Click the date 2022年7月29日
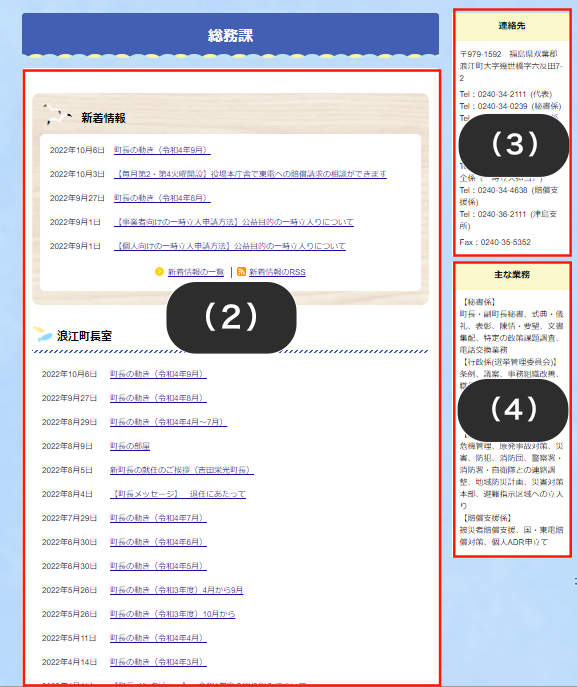This screenshot has width=577, height=687. click(x=69, y=518)
